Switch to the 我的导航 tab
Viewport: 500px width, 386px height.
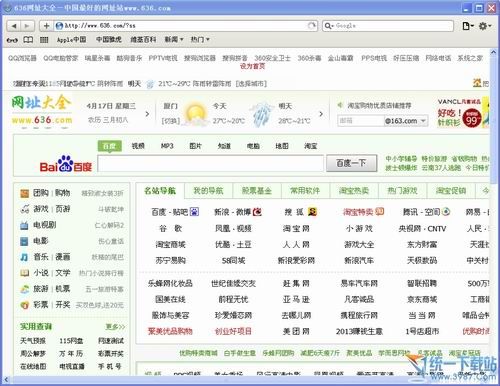click(208, 191)
